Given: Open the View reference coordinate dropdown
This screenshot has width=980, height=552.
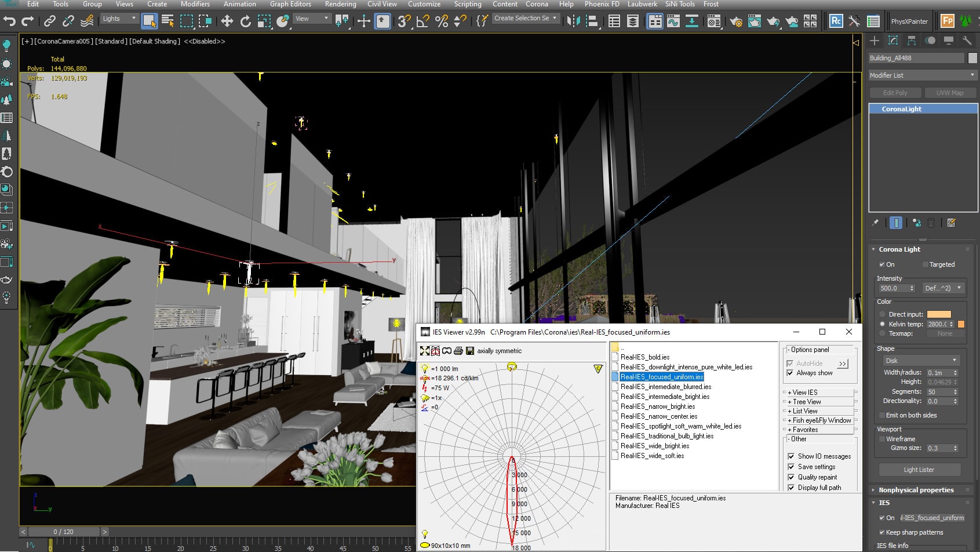Looking at the screenshot, I should [x=312, y=19].
